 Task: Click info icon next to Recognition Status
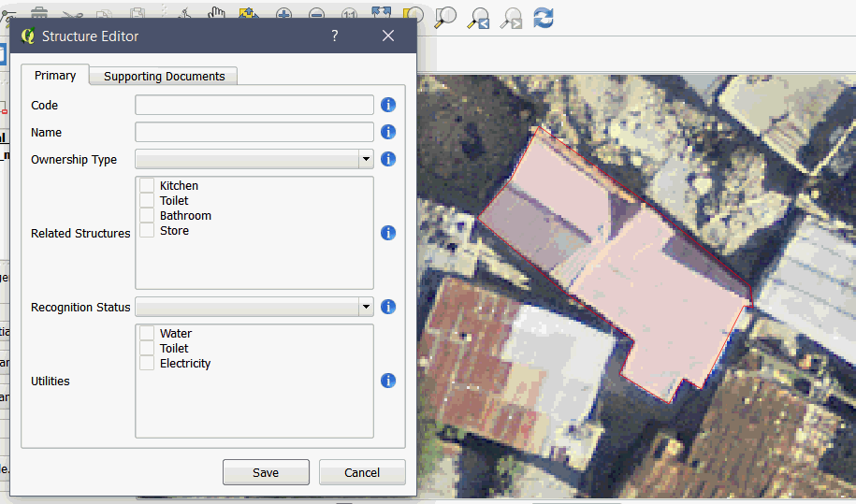(388, 307)
